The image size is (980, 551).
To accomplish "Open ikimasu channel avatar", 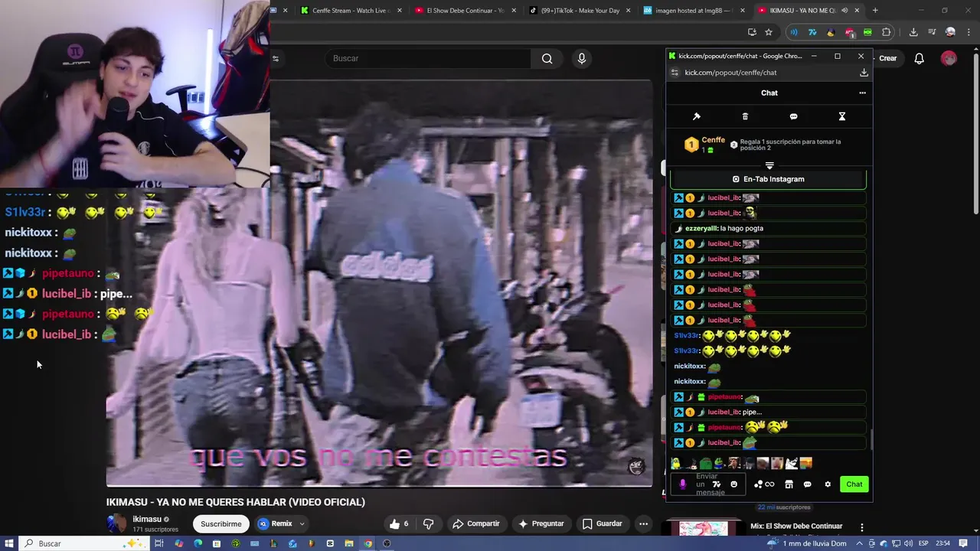I will (x=116, y=523).
